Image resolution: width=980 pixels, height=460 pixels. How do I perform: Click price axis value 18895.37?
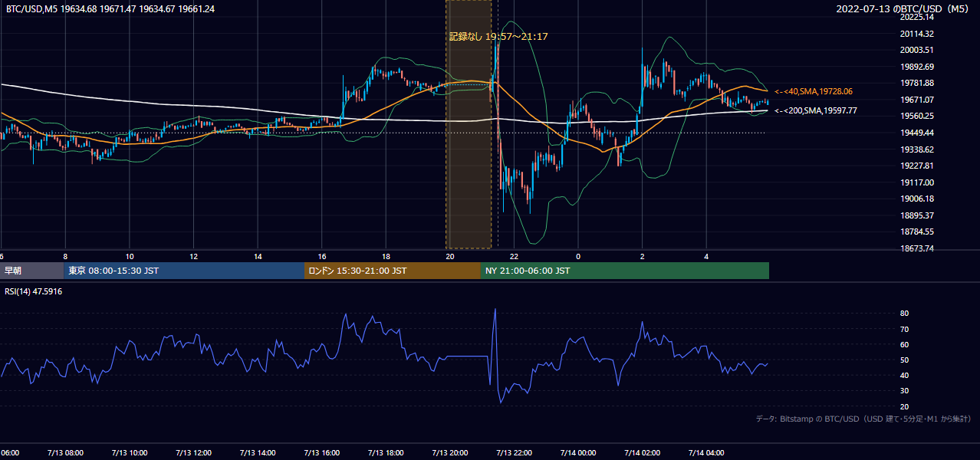coord(917,215)
